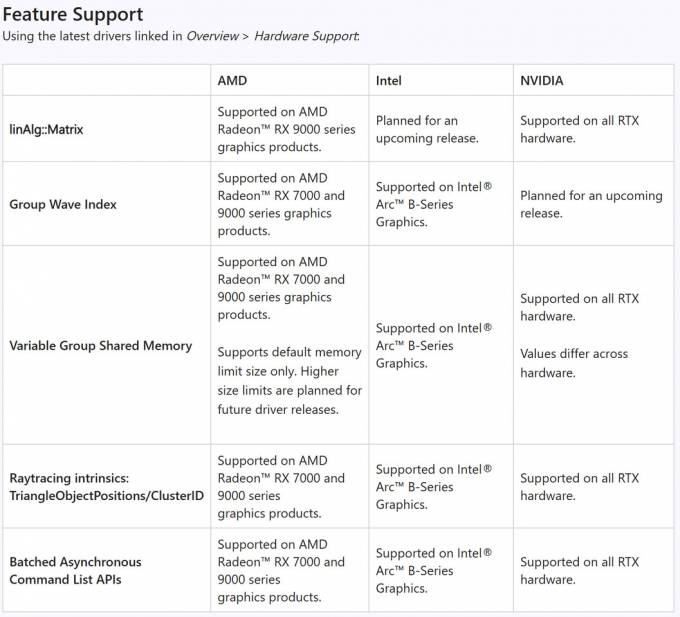This screenshot has height=617, width=680.
Task: Click the AMD cell for linAlg::Matrix
Action: (x=272, y=129)
